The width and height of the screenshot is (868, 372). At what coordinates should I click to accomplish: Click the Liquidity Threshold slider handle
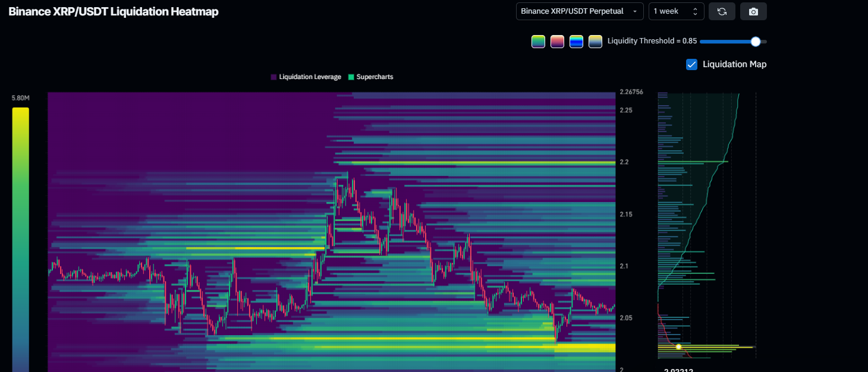tap(755, 41)
